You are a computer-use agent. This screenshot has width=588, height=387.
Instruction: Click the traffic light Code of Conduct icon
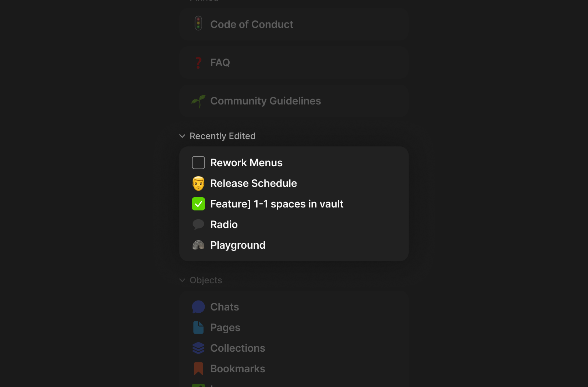198,24
